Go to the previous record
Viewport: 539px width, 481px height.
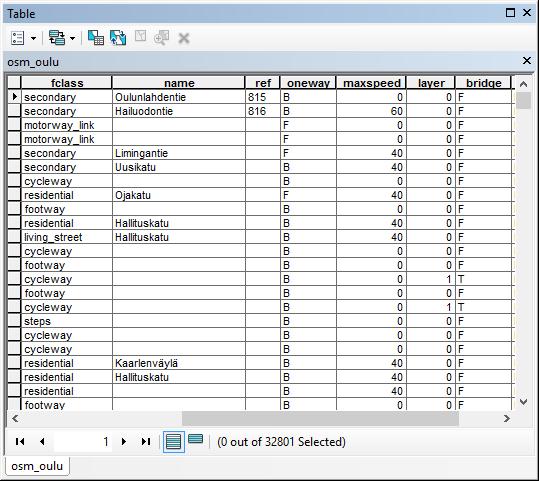(x=42, y=441)
